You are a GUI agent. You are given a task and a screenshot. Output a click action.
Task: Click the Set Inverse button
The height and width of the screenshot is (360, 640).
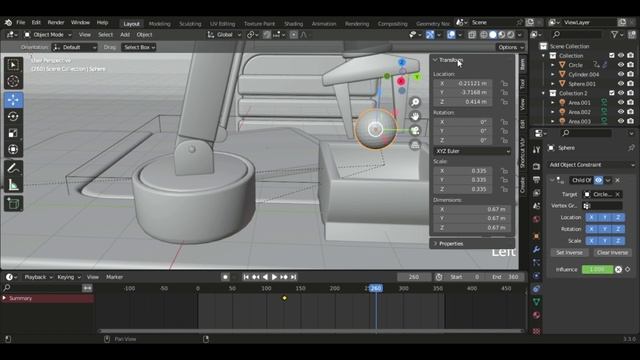pos(569,253)
